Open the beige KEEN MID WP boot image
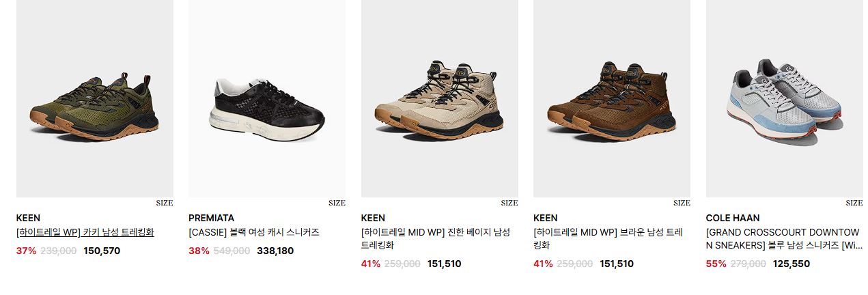Screen dimensions: 868x295 (440, 98)
